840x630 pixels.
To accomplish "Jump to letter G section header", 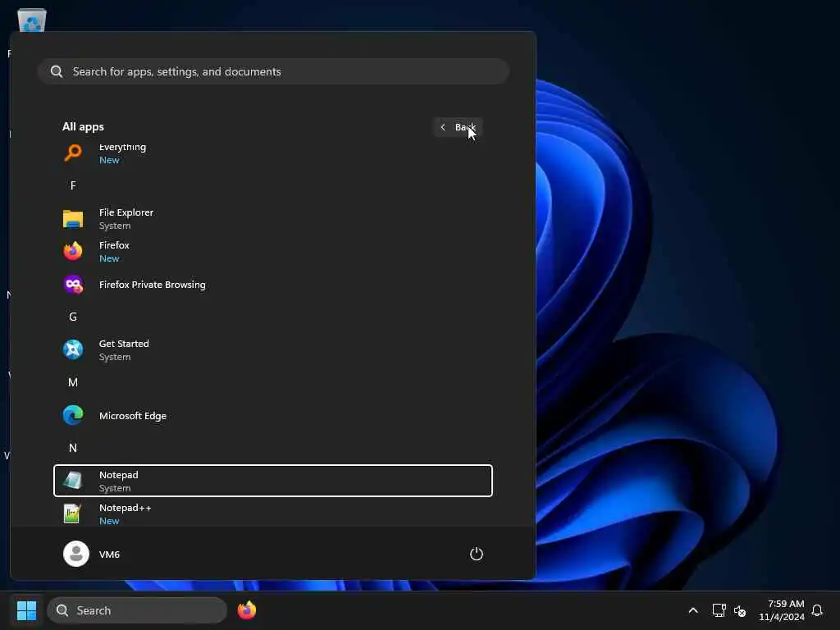I will [73, 317].
